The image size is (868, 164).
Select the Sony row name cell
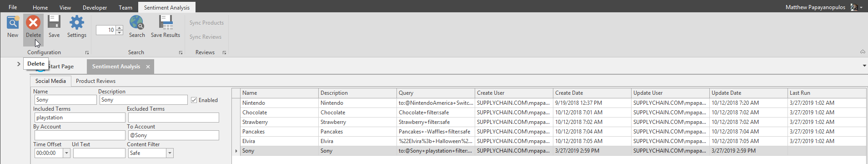click(x=279, y=151)
